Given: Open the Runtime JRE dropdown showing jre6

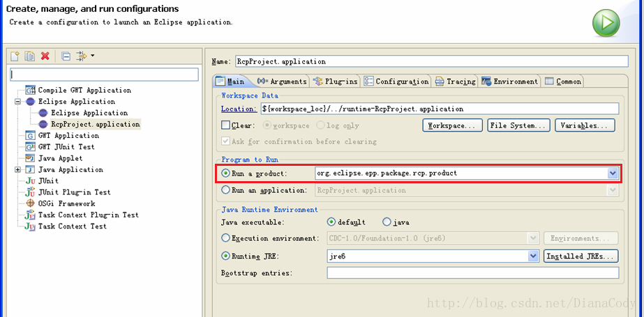Looking at the screenshot, I should tap(534, 256).
